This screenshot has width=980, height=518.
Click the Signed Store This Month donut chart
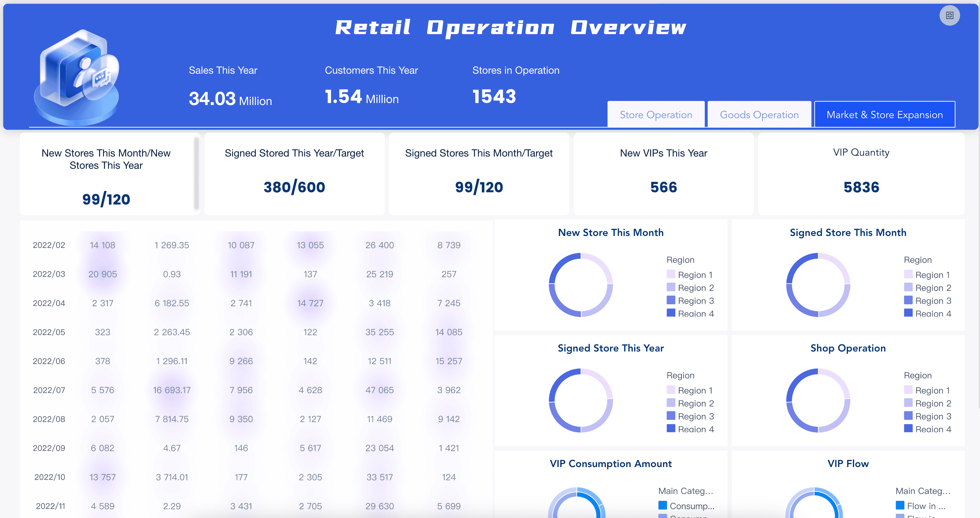pos(818,285)
